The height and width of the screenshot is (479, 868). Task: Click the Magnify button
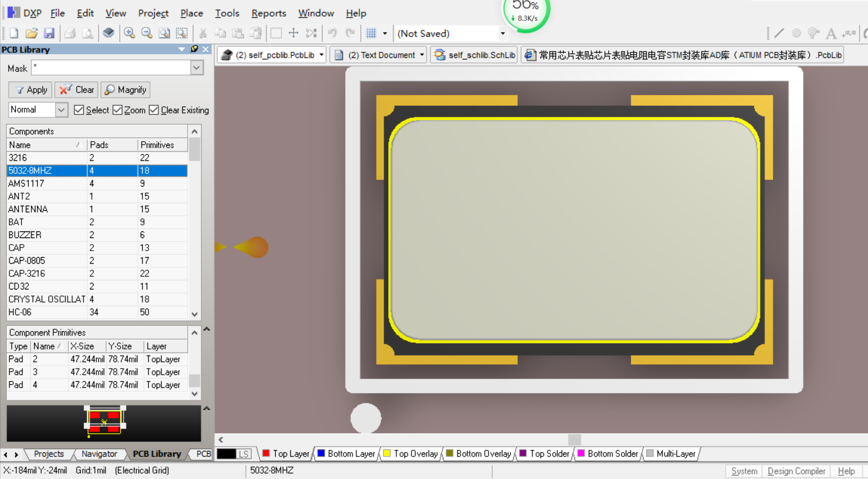pyautogui.click(x=125, y=90)
